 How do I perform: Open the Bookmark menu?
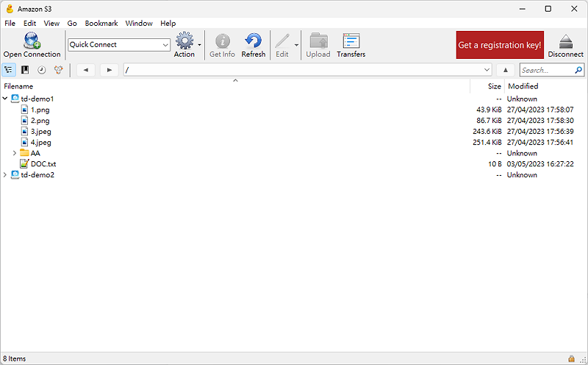point(101,24)
